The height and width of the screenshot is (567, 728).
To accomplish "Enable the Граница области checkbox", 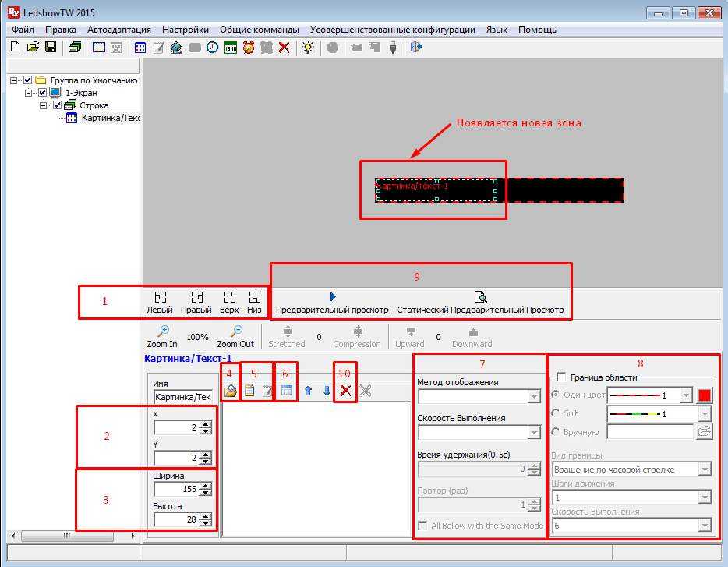I will pyautogui.click(x=562, y=377).
